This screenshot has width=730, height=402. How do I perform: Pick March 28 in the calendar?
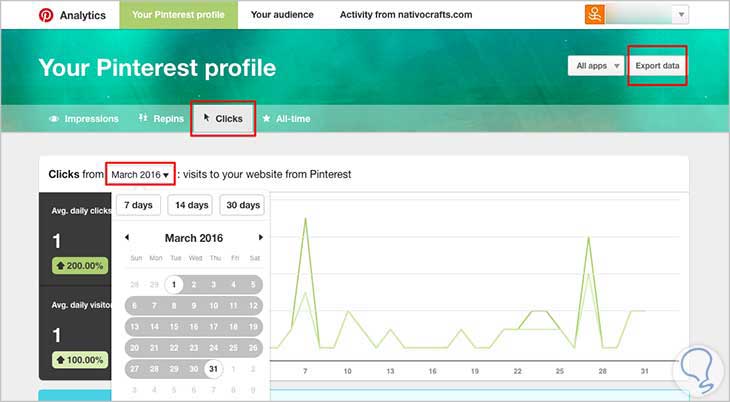(154, 369)
